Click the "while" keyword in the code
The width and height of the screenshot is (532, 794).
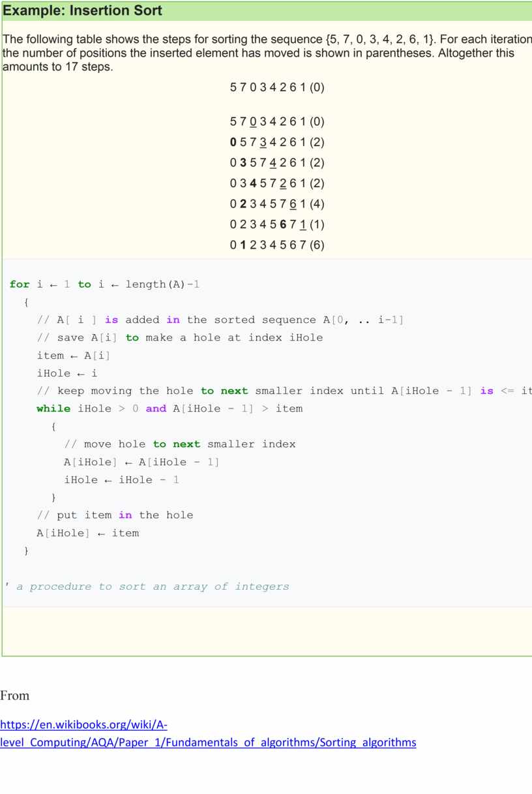[x=53, y=408]
